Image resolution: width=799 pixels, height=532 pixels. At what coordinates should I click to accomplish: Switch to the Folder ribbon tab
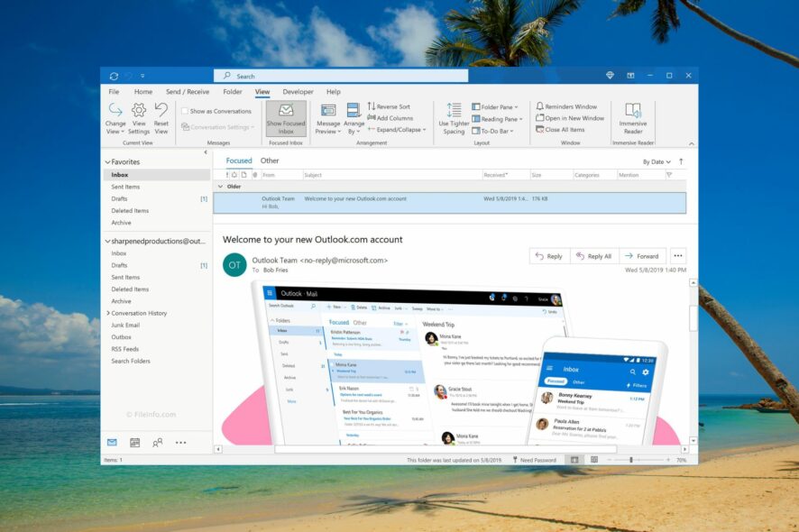233,92
